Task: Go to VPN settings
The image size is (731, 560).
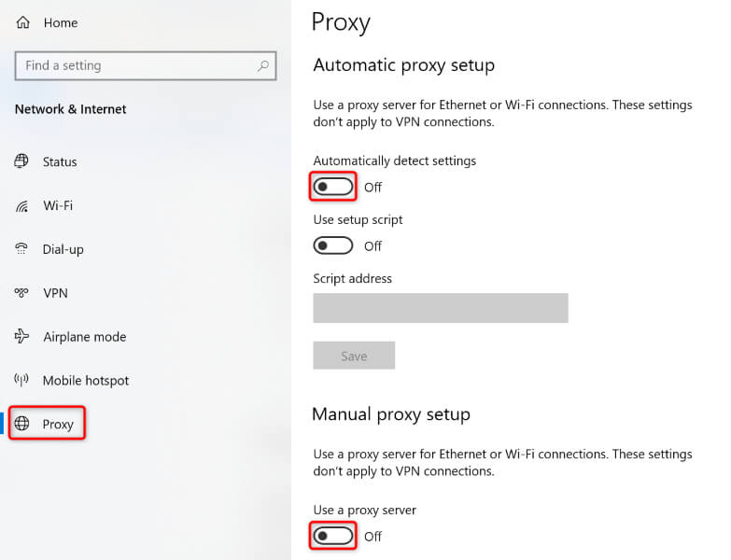Action: tap(55, 293)
